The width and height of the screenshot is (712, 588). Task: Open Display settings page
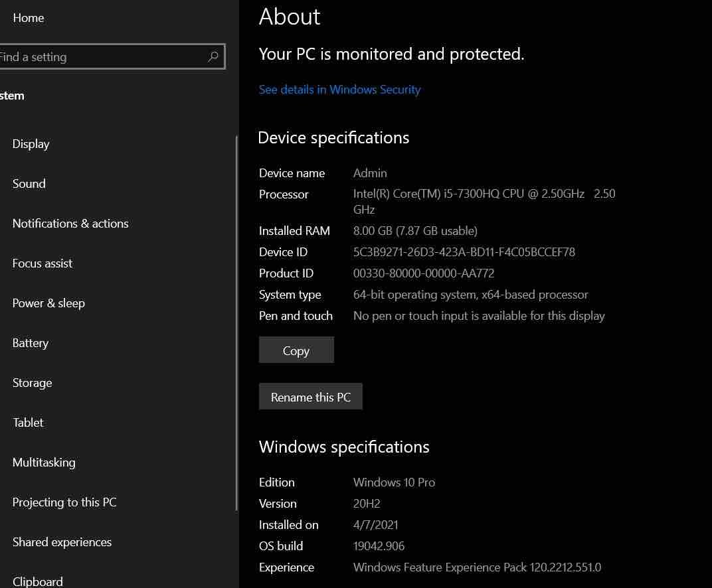31,144
